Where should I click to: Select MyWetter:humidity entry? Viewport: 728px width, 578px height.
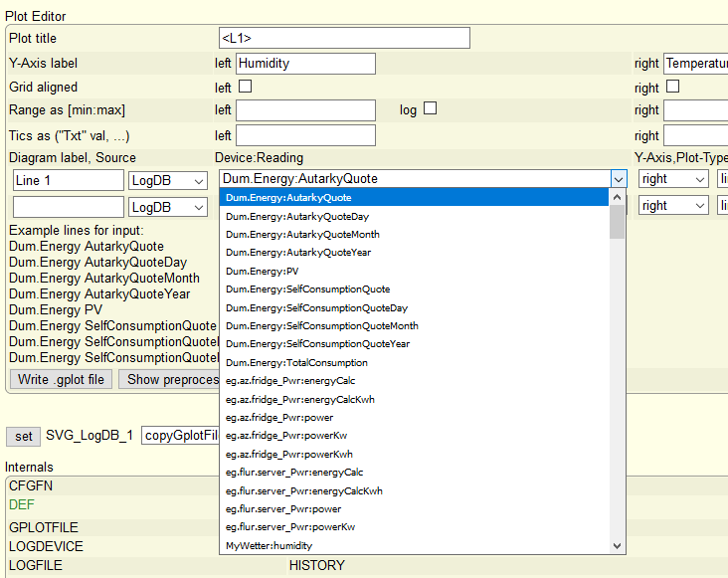pyautogui.click(x=414, y=545)
